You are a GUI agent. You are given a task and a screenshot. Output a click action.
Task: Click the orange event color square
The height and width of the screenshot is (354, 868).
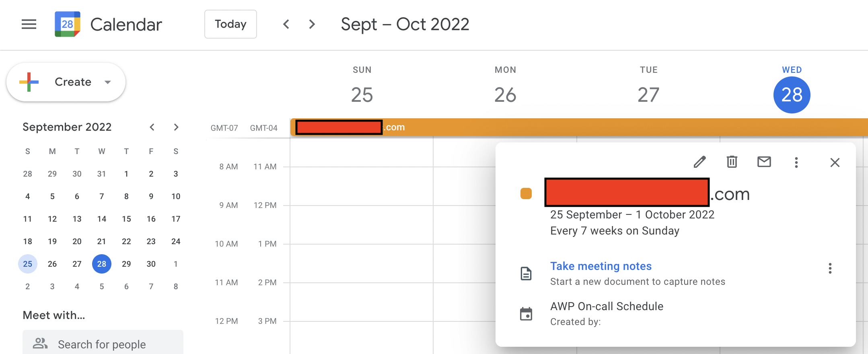pos(526,193)
